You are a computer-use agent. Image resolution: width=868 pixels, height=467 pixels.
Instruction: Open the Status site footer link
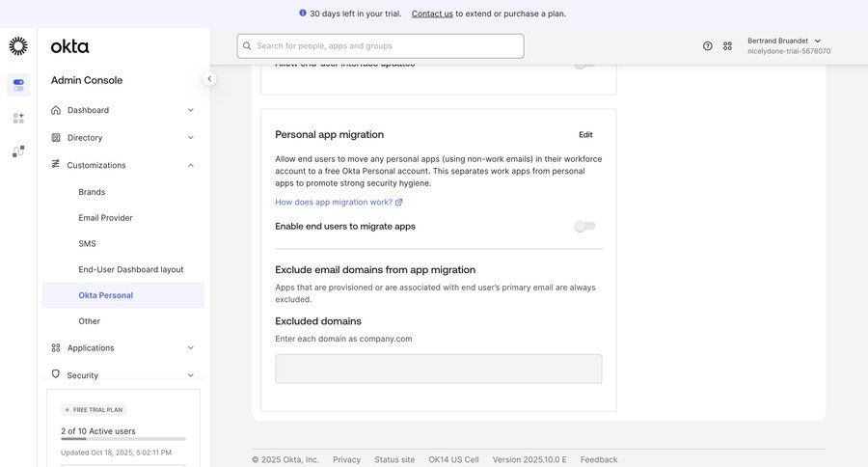coord(394,459)
